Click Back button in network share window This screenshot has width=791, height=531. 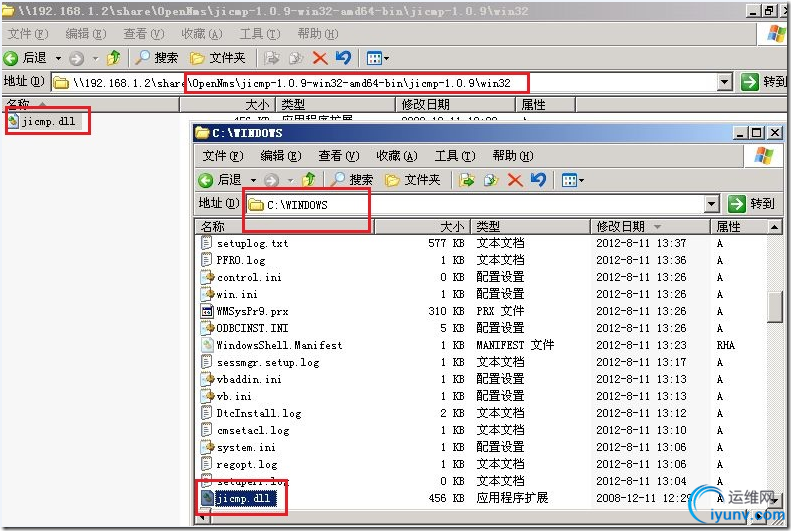(x=24, y=58)
